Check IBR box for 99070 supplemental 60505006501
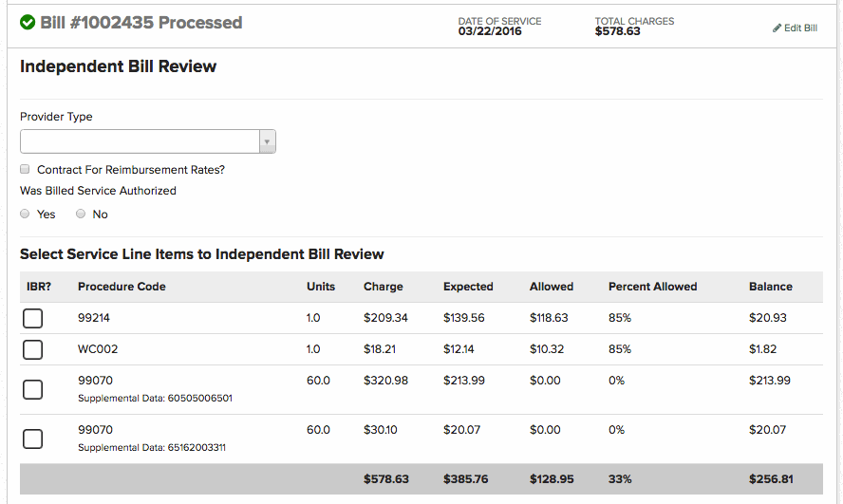843x504 pixels. (33, 389)
